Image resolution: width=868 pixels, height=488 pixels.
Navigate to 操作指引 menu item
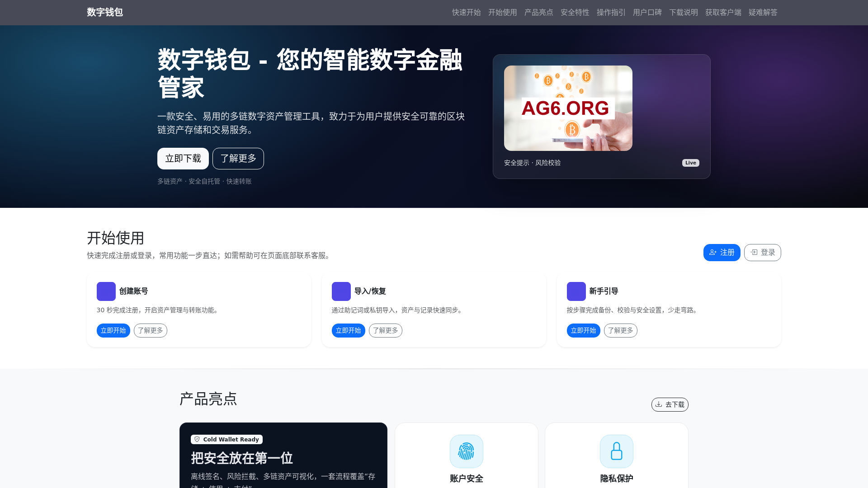611,12
